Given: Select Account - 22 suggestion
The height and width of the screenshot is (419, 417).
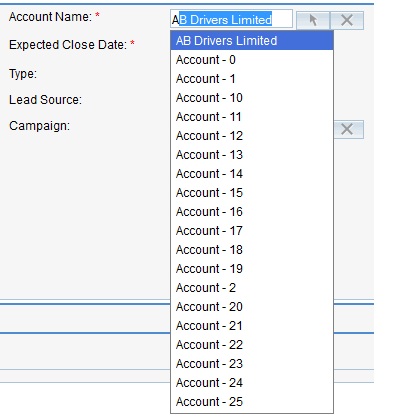Looking at the screenshot, I should (252, 345).
